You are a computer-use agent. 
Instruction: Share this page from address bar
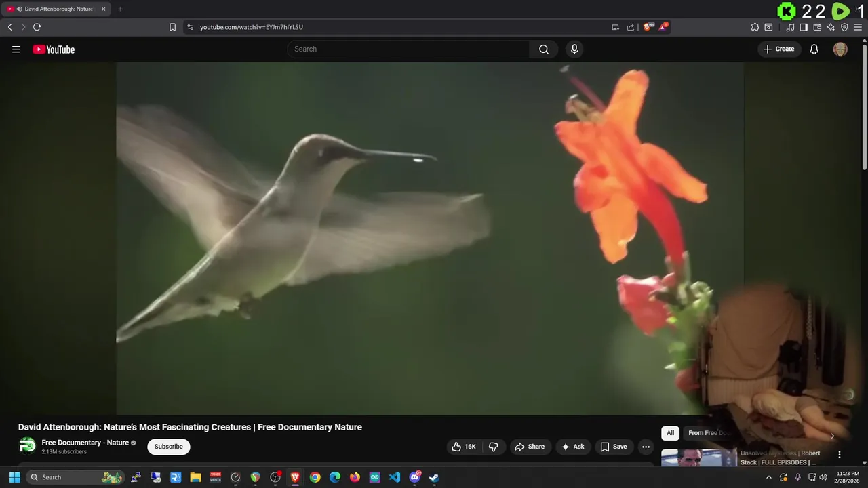pos(631,27)
